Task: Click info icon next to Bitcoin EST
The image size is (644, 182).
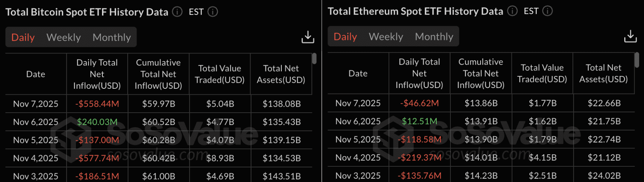Action: [213, 12]
